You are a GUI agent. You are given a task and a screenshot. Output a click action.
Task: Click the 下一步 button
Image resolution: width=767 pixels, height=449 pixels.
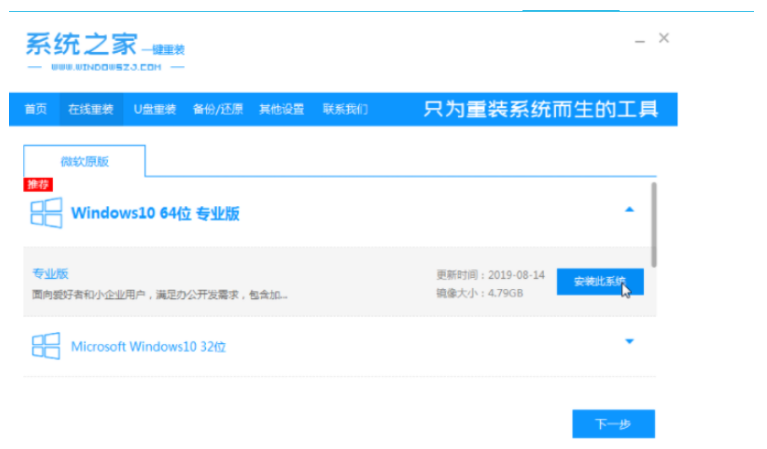[x=613, y=424]
